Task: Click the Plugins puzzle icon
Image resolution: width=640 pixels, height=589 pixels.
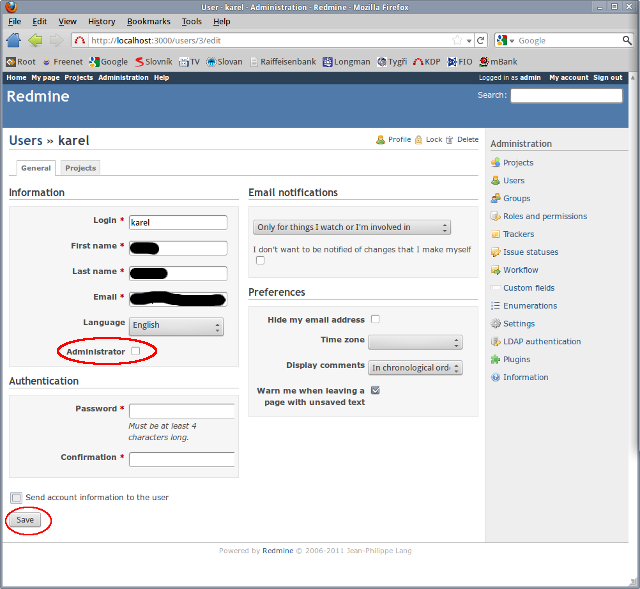Action: (496, 360)
